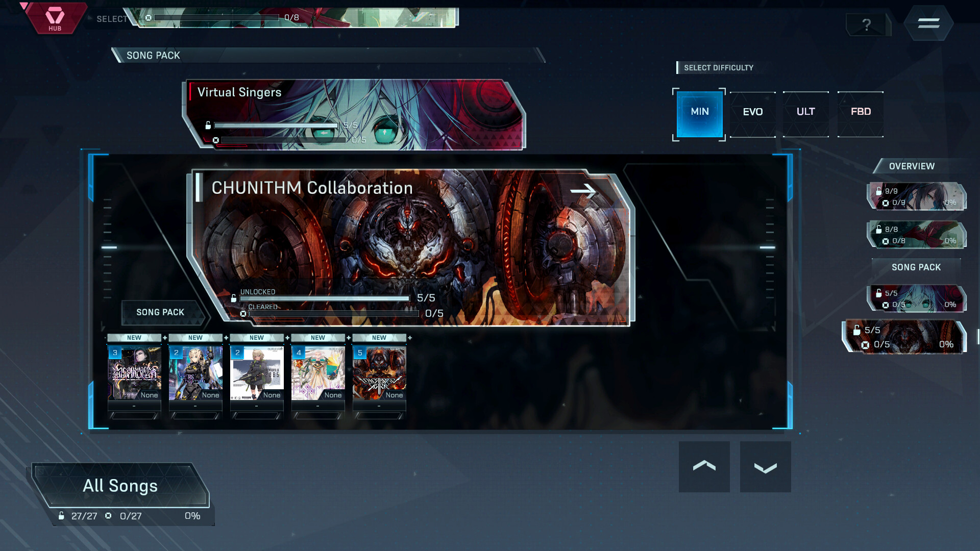The image size is (980, 551).
Task: Open the hamburger menu button
Action: coord(928,23)
